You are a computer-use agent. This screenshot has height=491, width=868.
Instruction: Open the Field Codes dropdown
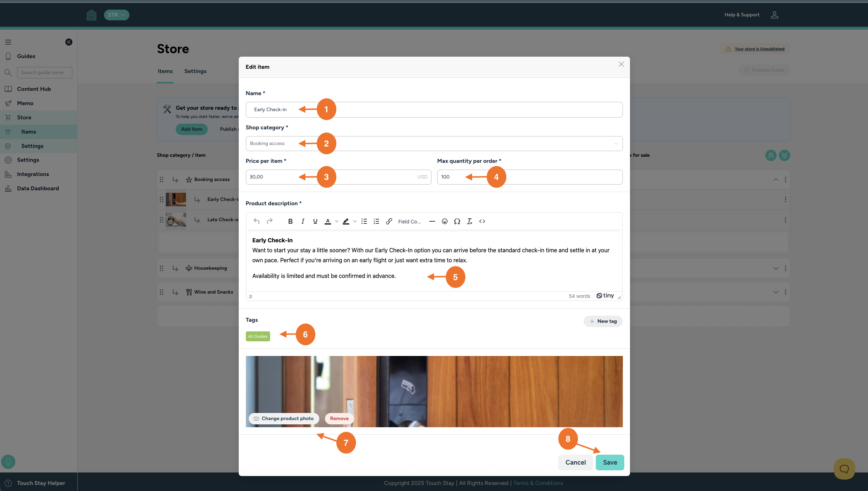[x=409, y=221]
